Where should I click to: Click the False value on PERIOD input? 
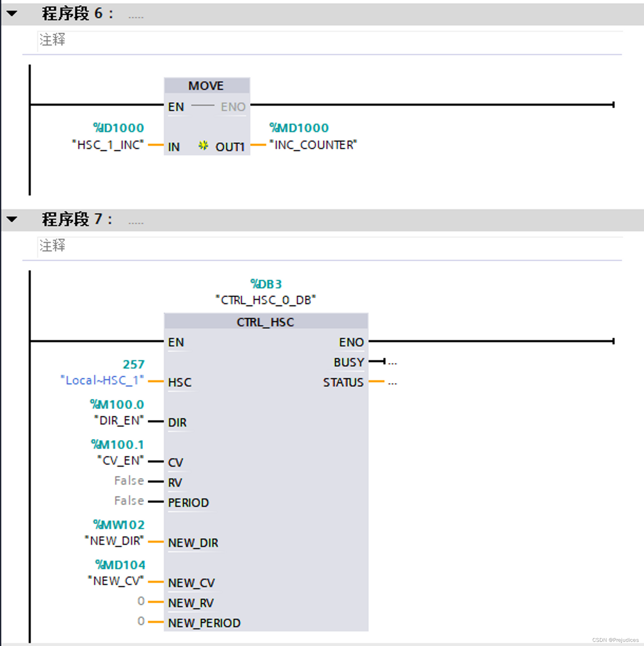129,501
